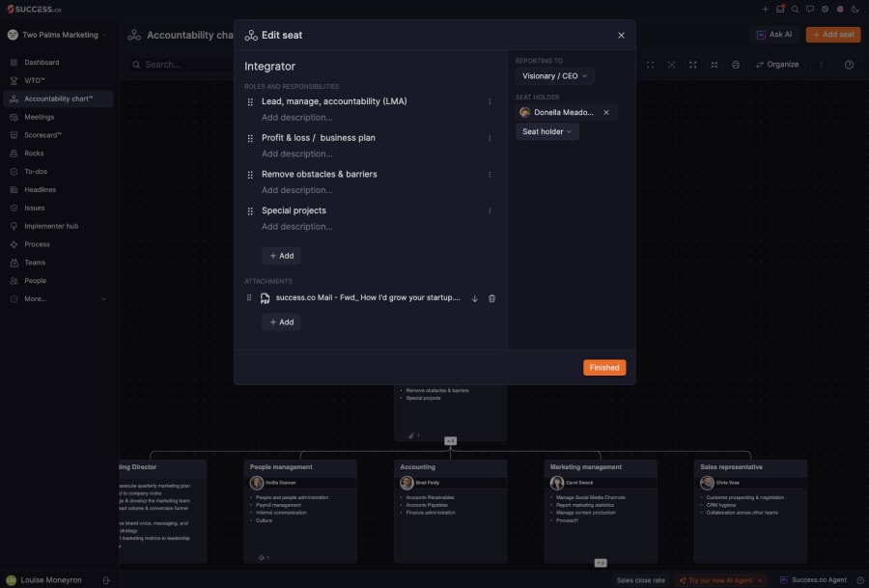
Task: Click the chart search field
Action: click(182, 65)
